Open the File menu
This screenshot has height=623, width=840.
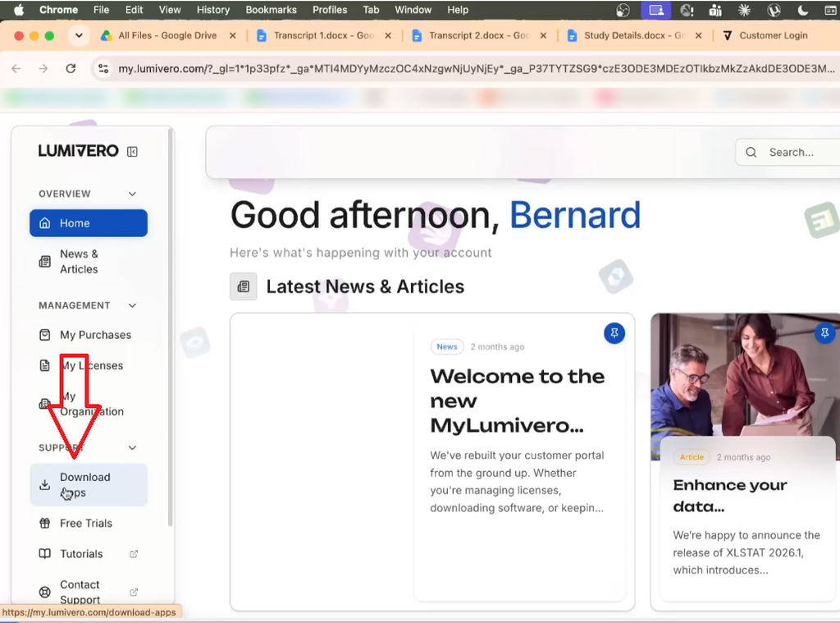[101, 10]
